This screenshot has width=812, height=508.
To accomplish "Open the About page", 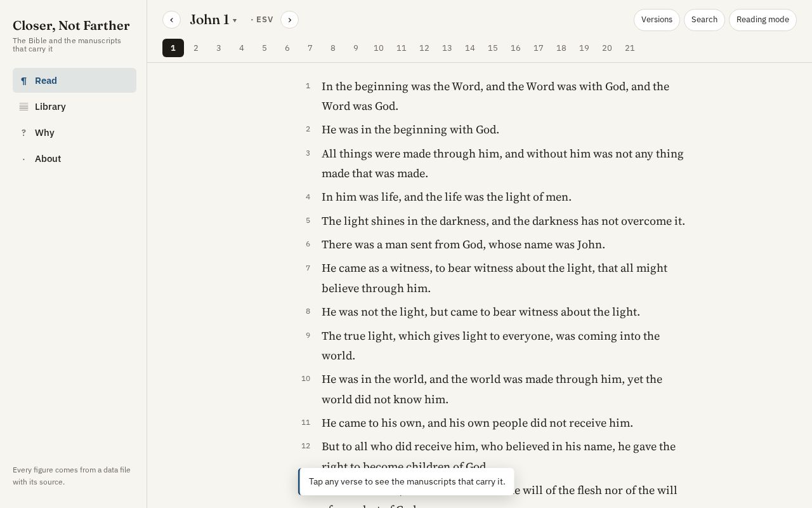I will coord(74,159).
